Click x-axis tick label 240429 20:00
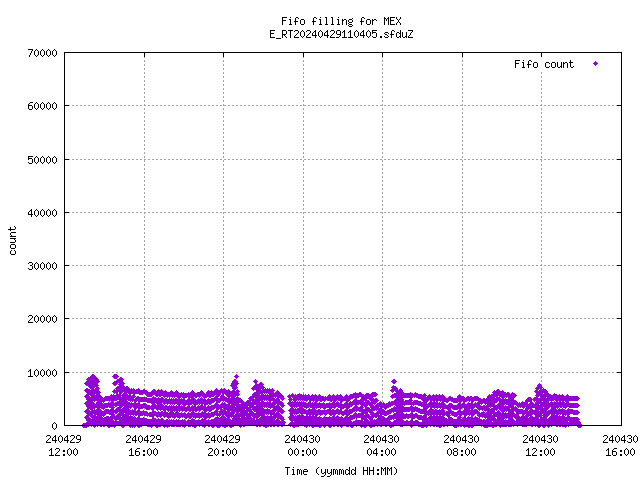640x480 pixels. 222,446
